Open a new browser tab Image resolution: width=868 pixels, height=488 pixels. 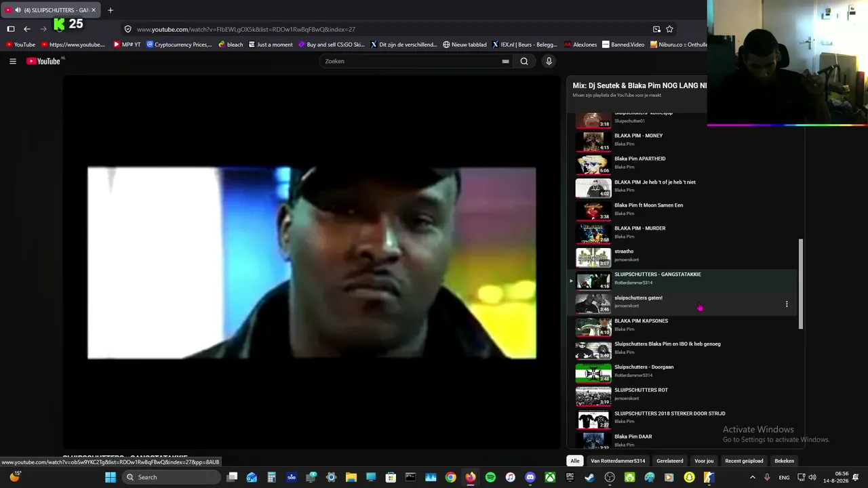(x=111, y=10)
